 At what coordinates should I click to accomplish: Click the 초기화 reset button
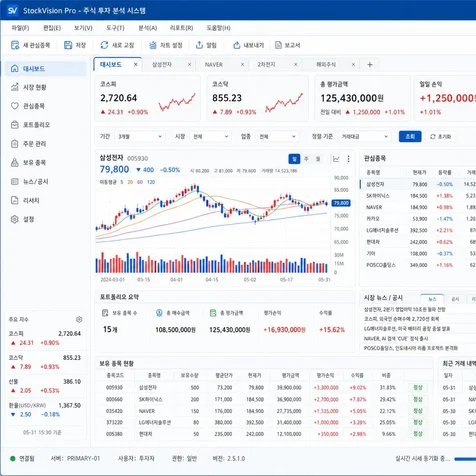click(441, 136)
